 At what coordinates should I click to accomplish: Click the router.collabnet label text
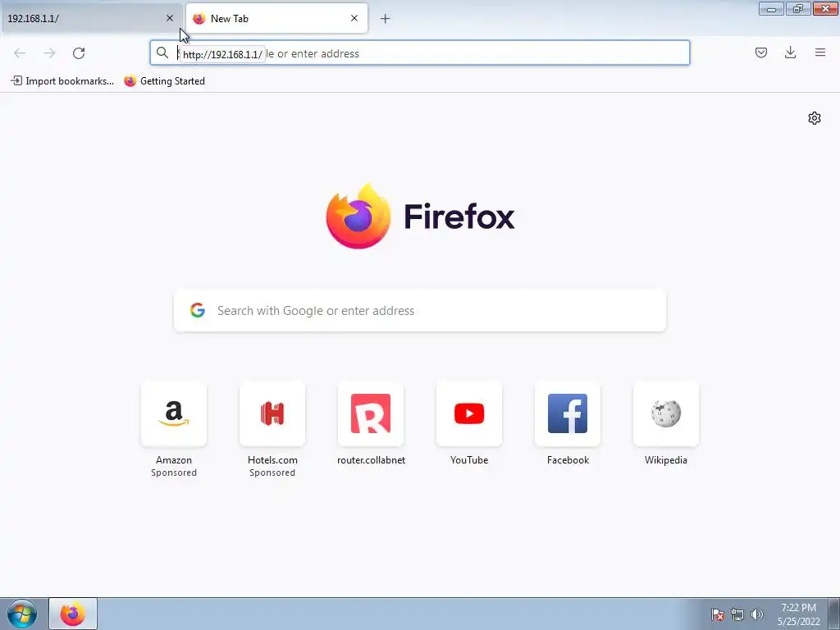coord(371,460)
